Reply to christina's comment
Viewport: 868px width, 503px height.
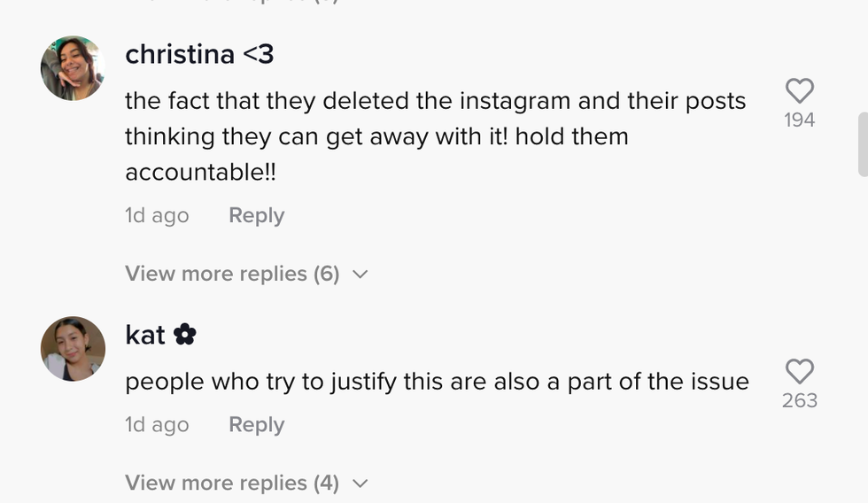pyautogui.click(x=256, y=215)
